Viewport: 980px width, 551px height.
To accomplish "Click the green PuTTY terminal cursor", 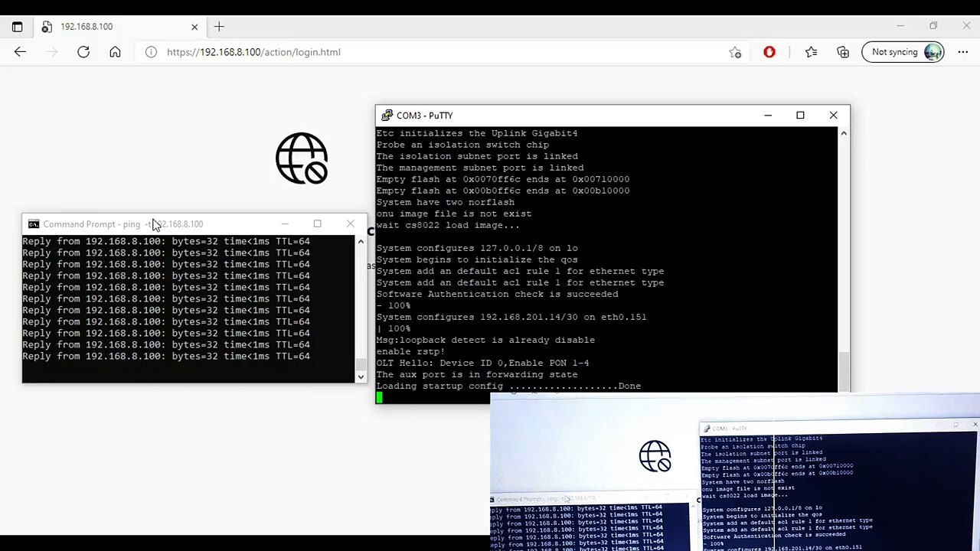I will [x=379, y=397].
